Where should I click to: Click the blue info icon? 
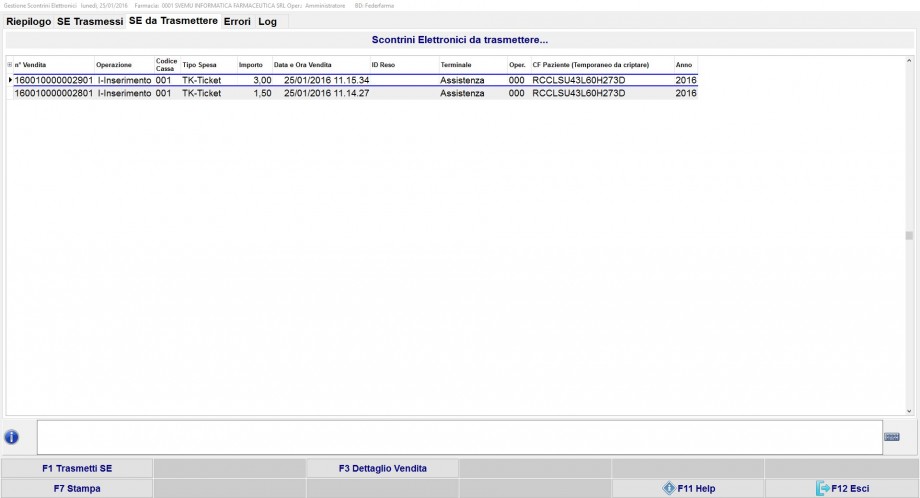click(11, 437)
